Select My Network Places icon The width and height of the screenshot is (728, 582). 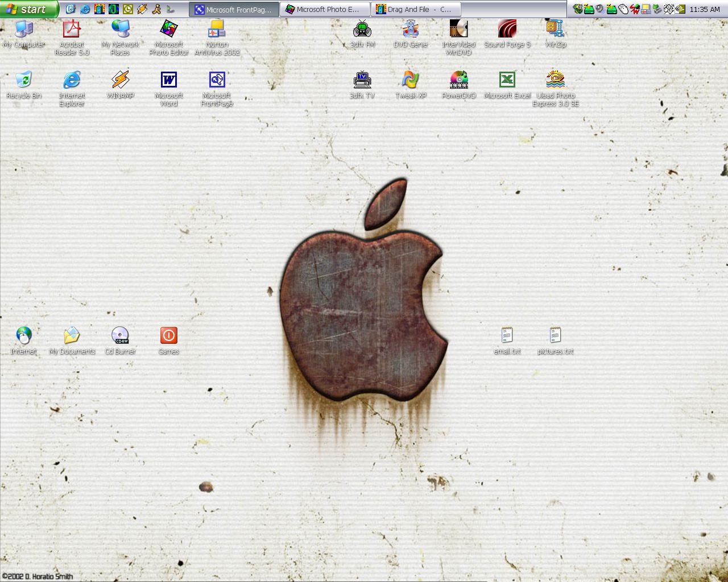pyautogui.click(x=120, y=38)
